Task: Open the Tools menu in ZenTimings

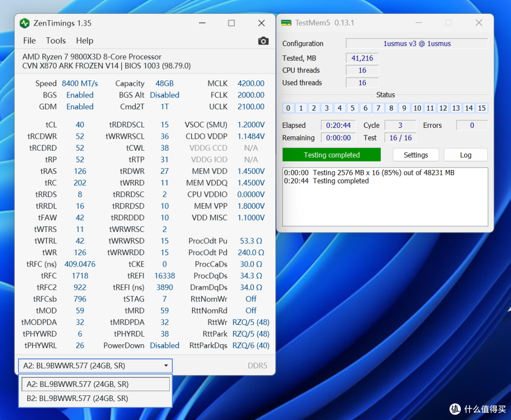Action: [x=56, y=40]
